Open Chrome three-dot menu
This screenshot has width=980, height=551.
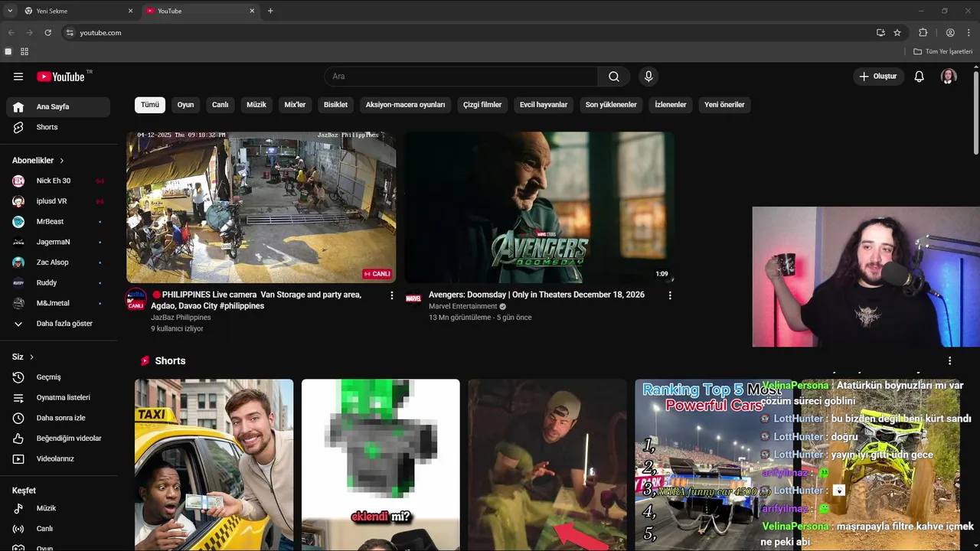[969, 33]
